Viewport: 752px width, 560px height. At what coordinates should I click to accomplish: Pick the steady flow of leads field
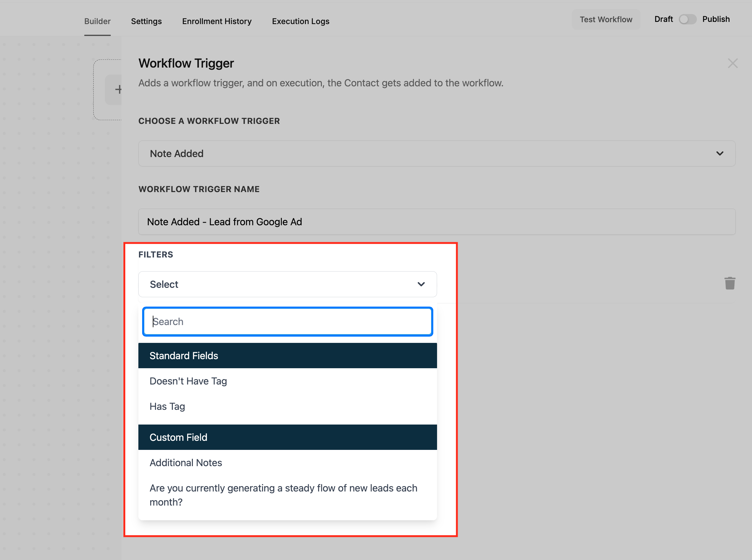283,495
